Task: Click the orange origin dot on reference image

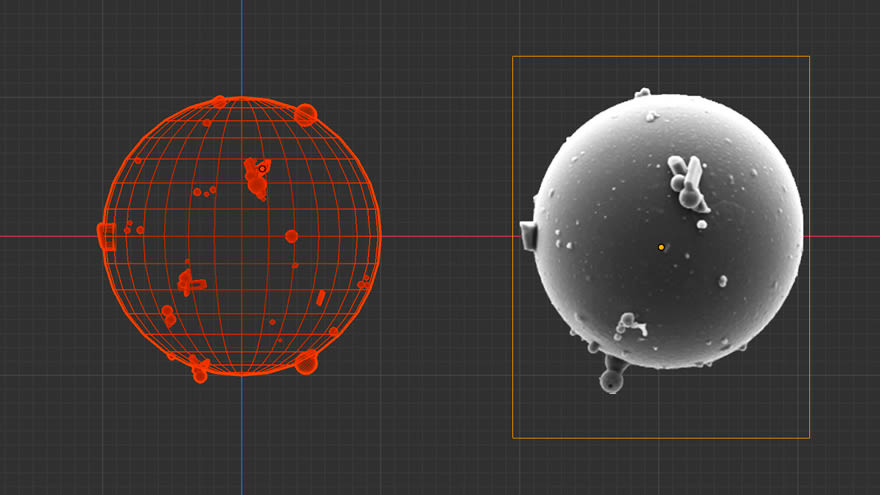Action: click(x=661, y=246)
